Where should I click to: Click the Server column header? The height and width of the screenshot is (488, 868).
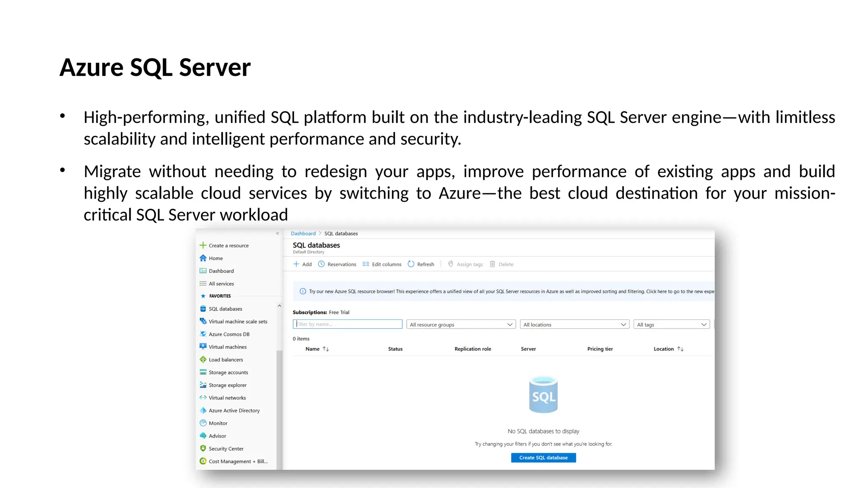pos(528,349)
